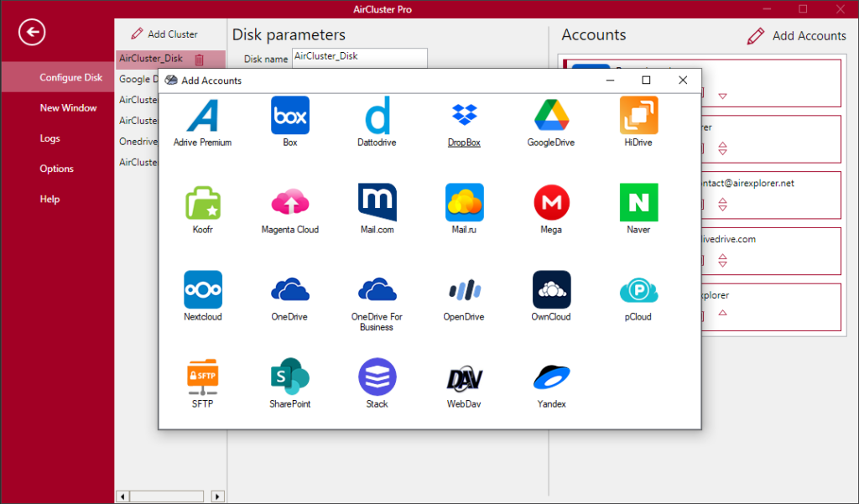Move the bottom 'xplorer' account up
This screenshot has width=859, height=504.
click(722, 313)
